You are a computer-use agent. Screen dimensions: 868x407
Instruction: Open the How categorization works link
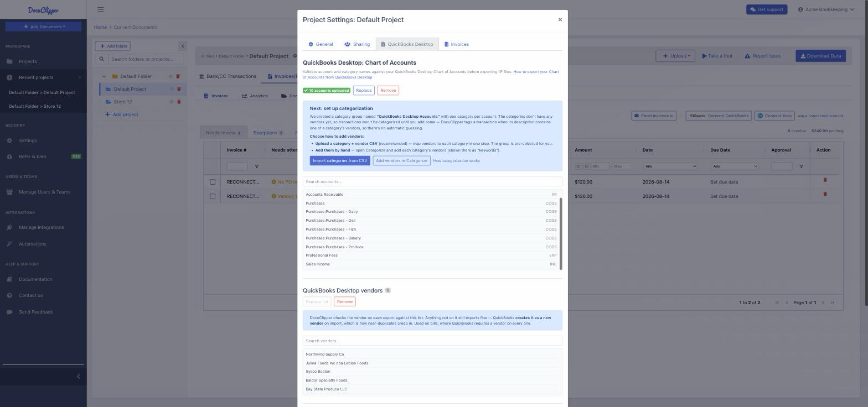click(456, 161)
